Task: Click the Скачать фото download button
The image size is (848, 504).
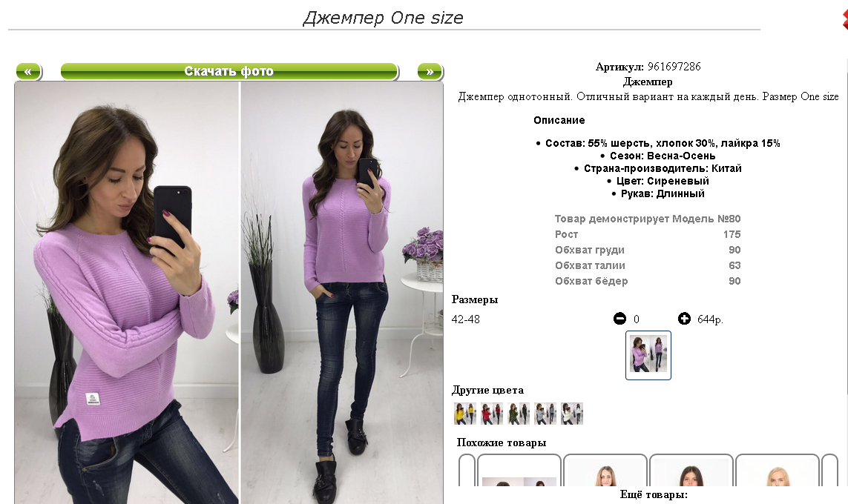Action: click(x=229, y=71)
